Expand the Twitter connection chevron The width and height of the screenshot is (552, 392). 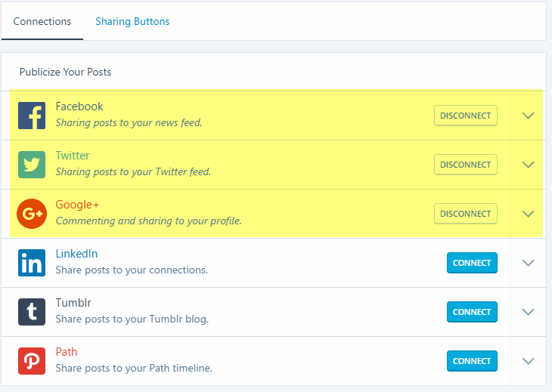click(528, 165)
